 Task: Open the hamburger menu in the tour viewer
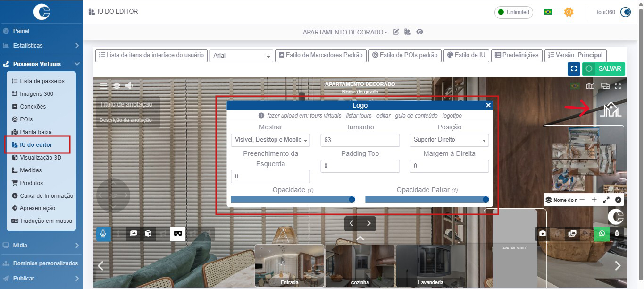pyautogui.click(x=104, y=85)
